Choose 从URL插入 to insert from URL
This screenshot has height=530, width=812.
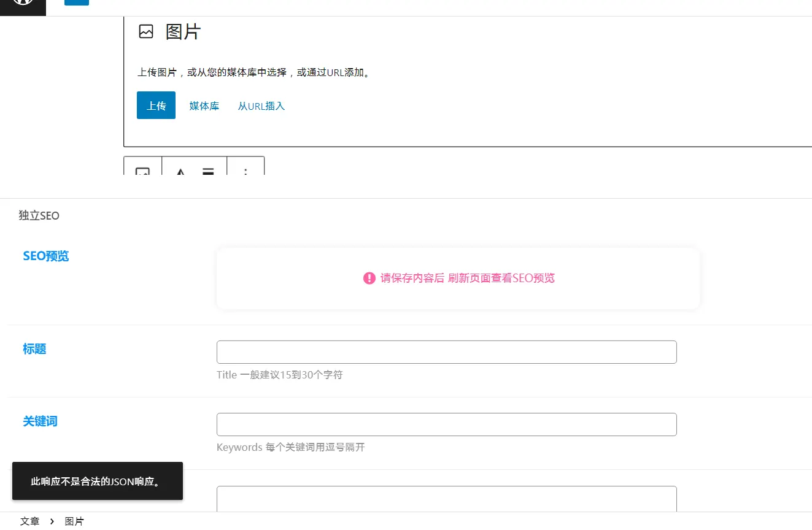tap(261, 106)
